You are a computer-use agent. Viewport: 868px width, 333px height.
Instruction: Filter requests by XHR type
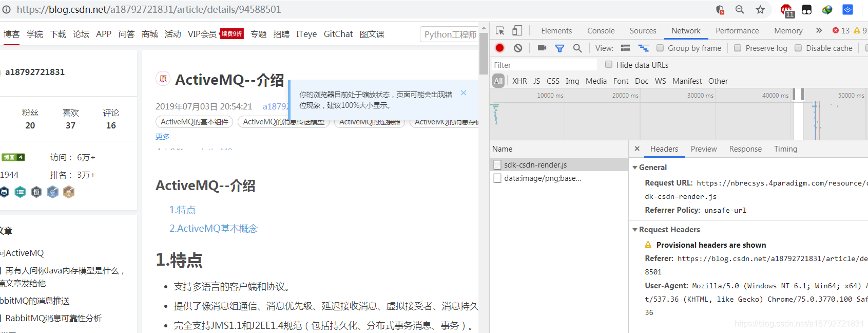519,81
